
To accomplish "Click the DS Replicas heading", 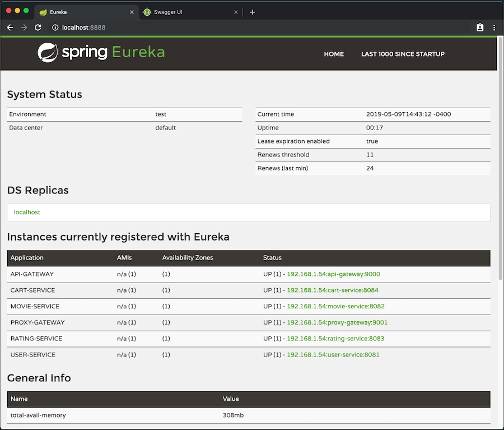I will click(x=38, y=191).
